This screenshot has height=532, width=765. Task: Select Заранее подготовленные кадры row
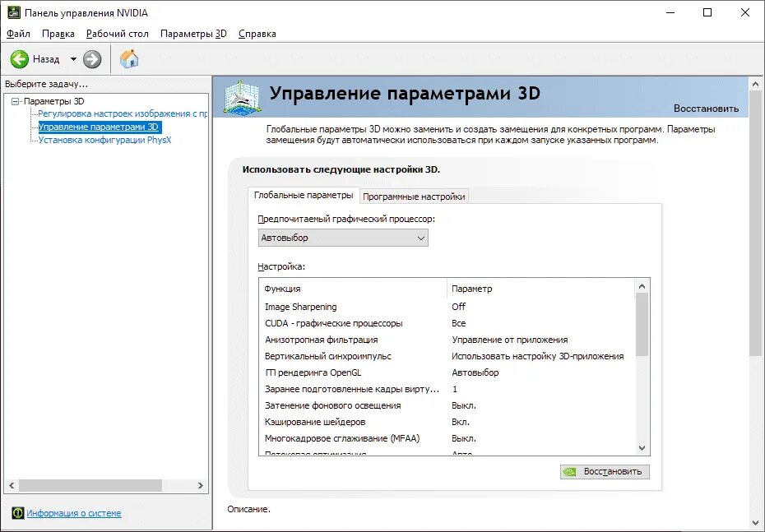tap(447, 389)
